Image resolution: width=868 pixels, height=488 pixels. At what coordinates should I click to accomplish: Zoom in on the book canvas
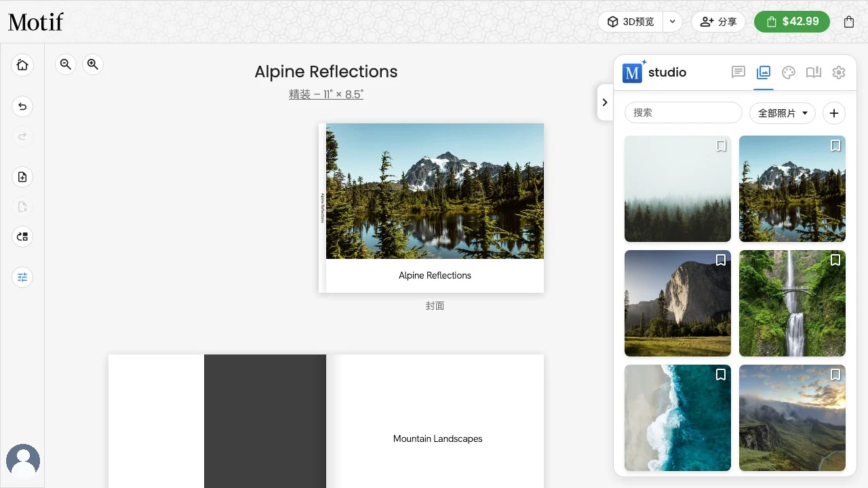93,64
